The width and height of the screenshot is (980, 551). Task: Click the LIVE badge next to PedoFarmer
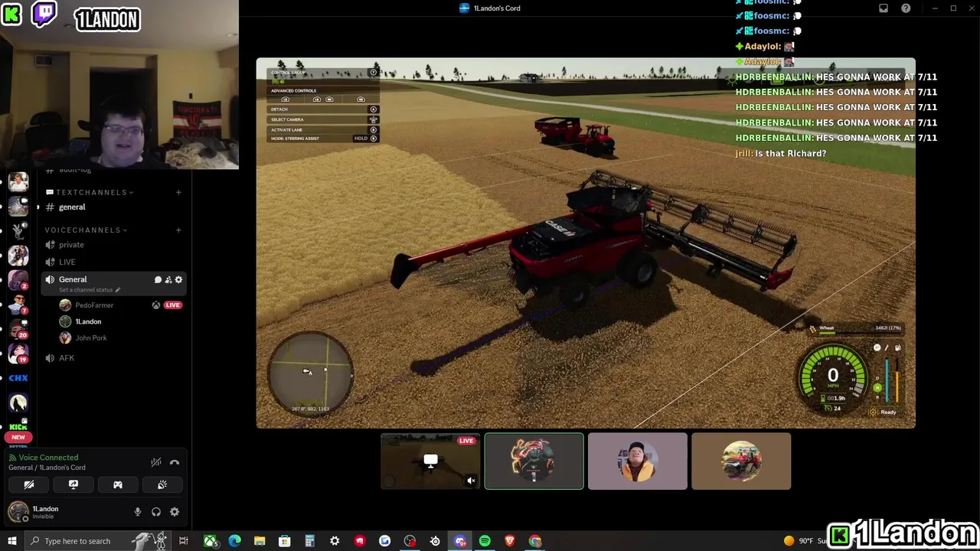(172, 305)
